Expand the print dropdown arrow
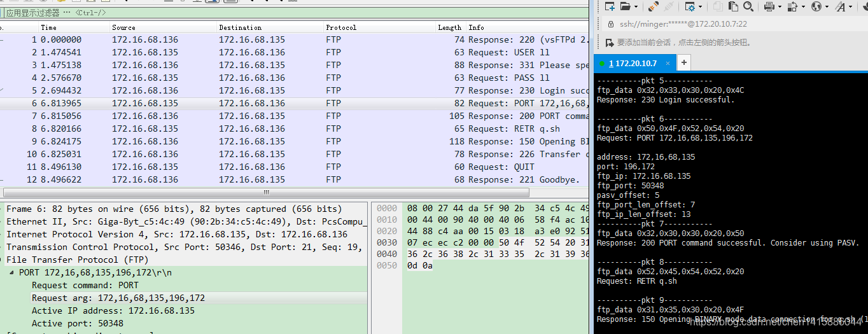Screen dimensions: 868x334 tap(780, 6)
